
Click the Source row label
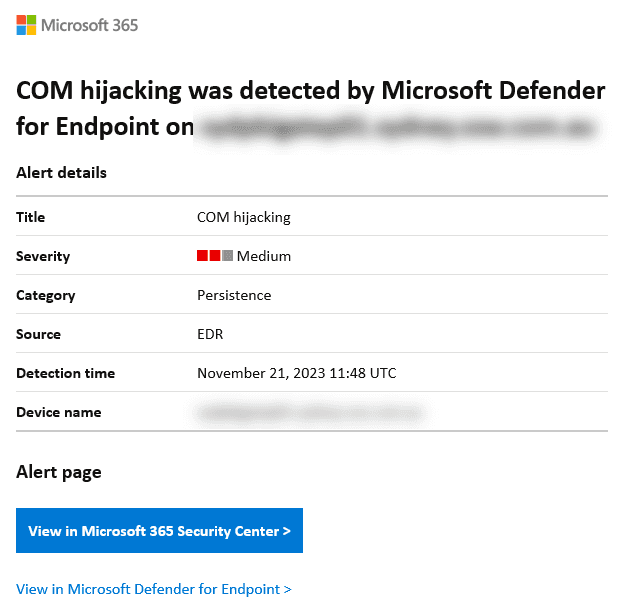coord(38,334)
